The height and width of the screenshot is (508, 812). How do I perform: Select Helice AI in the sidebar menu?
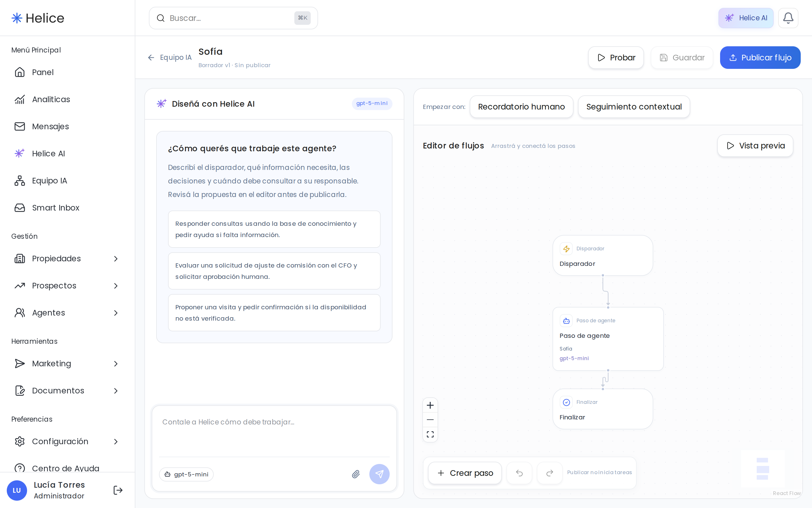click(67, 154)
